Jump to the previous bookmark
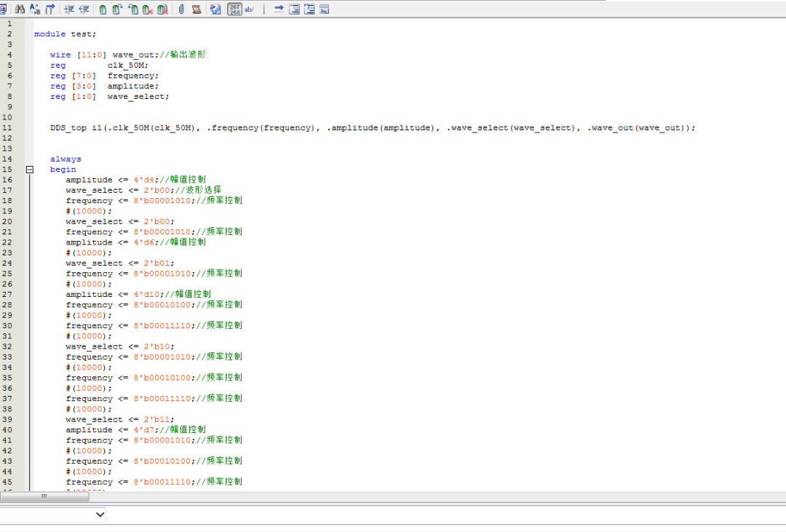The width and height of the screenshot is (786, 532). 132,9
